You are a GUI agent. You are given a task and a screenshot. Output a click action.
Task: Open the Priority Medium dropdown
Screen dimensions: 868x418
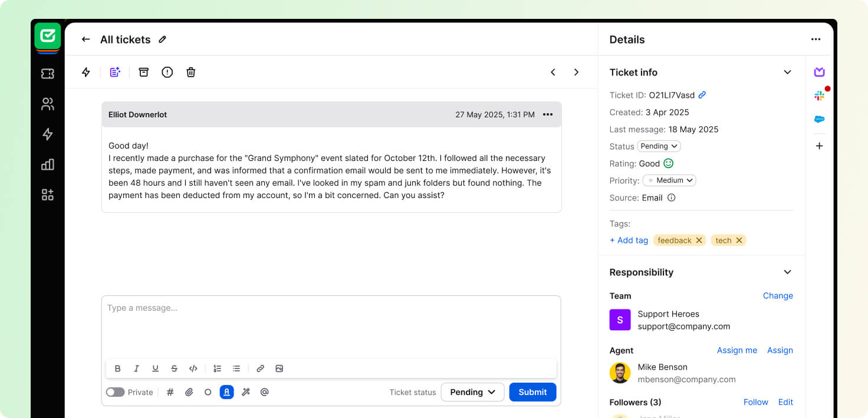669,180
